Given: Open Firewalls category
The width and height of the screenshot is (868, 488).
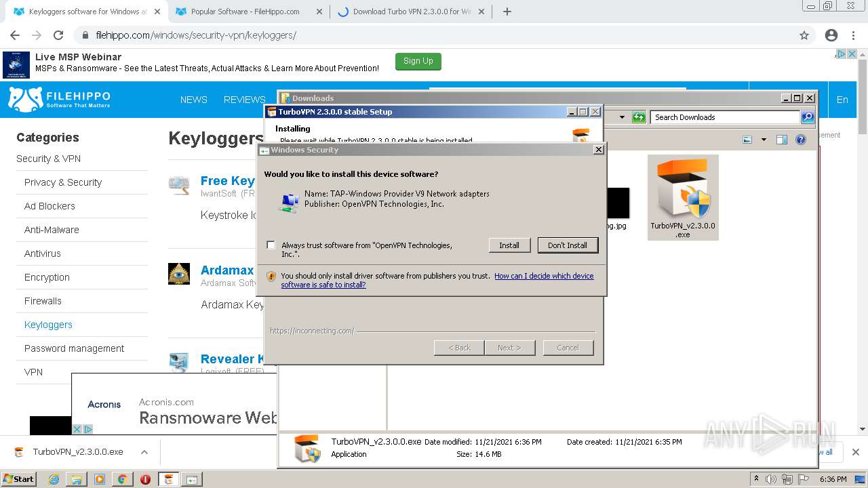Looking at the screenshot, I should coord(43,301).
